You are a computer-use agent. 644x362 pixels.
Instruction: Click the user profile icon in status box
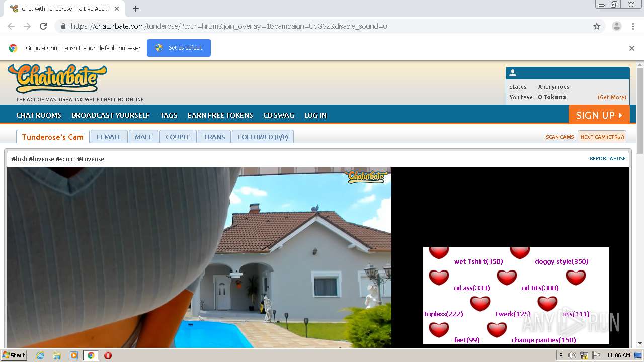(x=513, y=73)
